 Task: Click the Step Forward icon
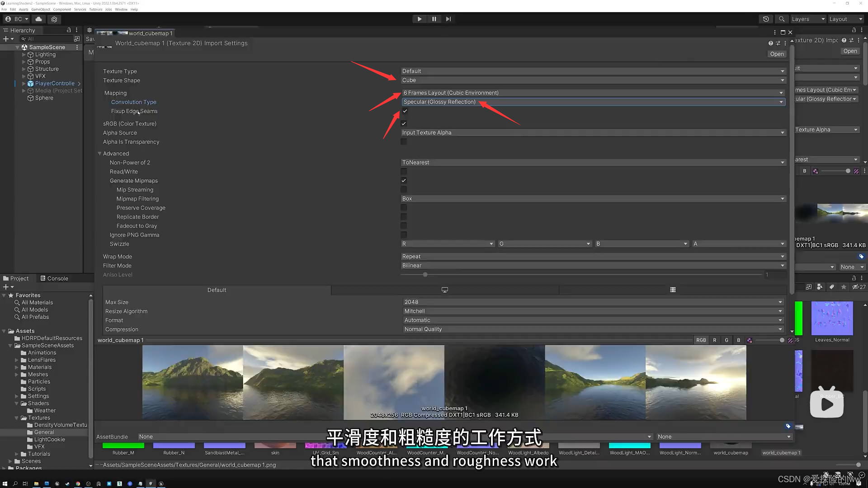pyautogui.click(x=448, y=19)
